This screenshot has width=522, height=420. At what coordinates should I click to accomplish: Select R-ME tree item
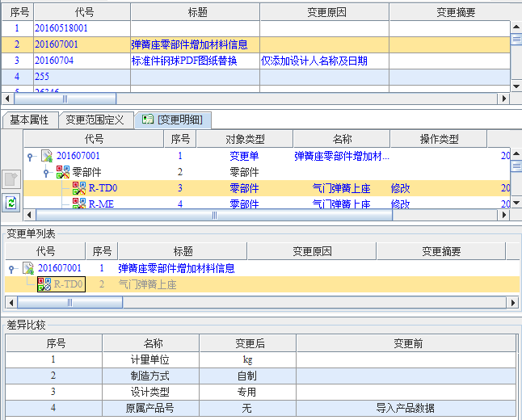point(101,204)
